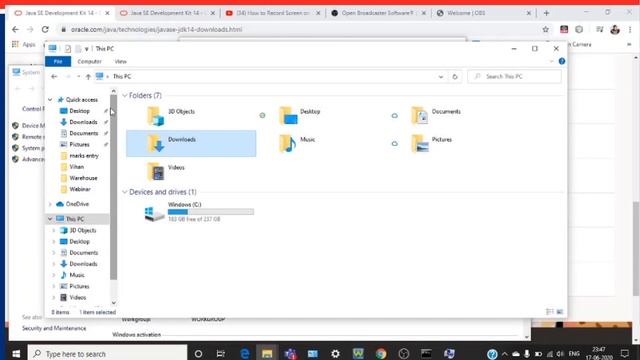The image size is (640, 360).
Task: Go up one folder level
Action: click(88, 76)
